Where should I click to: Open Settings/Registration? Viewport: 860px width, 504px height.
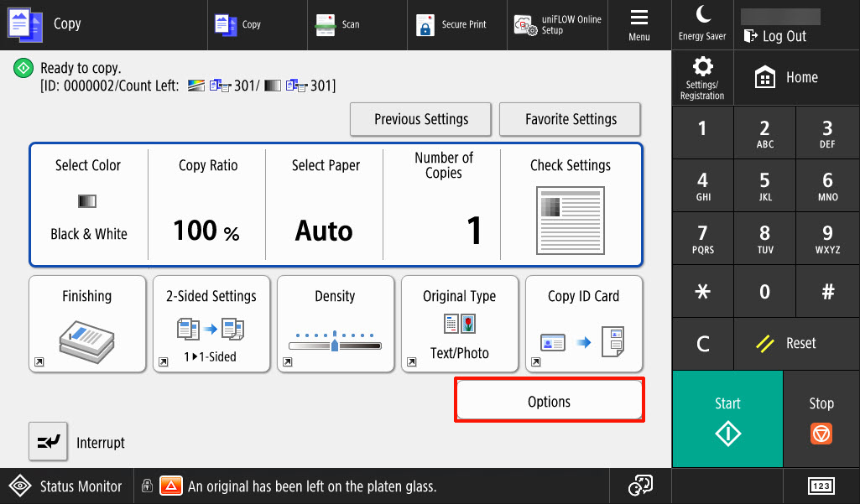click(x=702, y=78)
